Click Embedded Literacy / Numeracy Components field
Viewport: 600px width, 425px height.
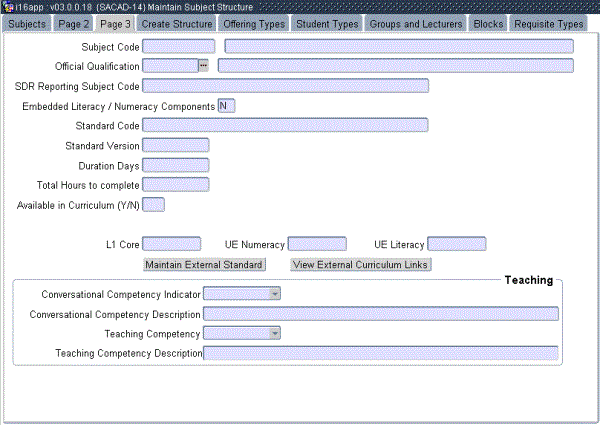(x=226, y=106)
